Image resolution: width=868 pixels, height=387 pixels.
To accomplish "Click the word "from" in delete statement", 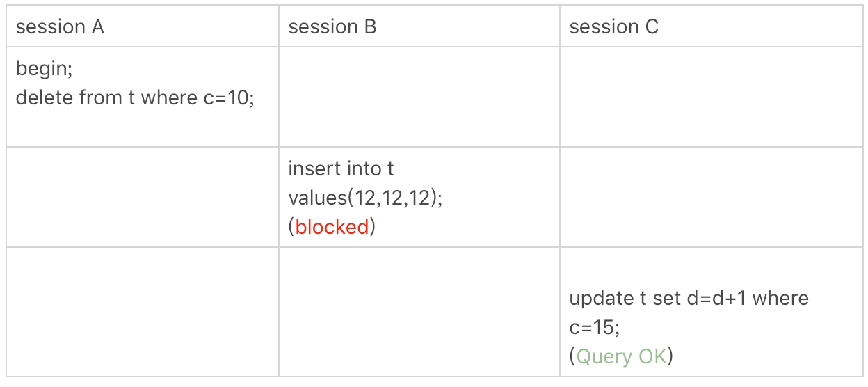I will [x=102, y=97].
